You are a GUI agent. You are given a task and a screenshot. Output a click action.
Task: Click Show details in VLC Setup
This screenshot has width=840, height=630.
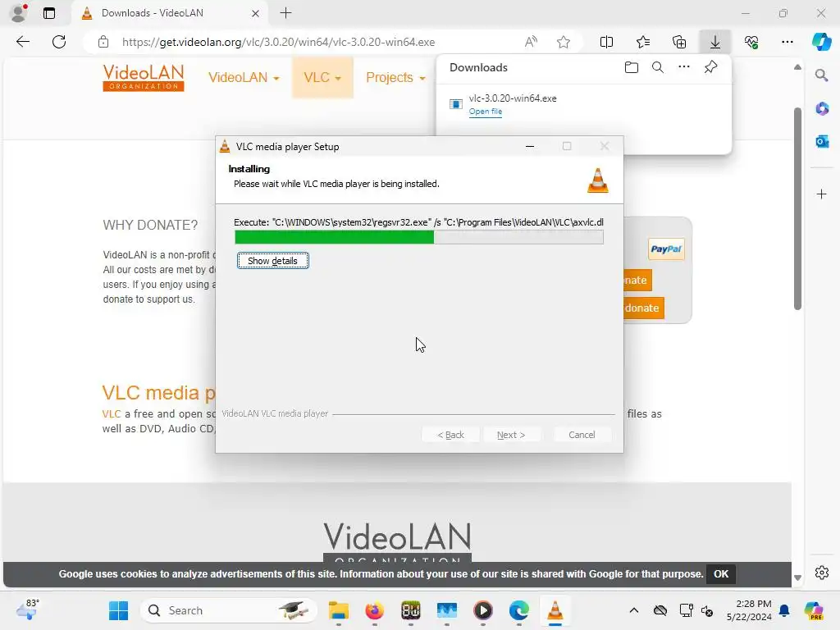272,260
